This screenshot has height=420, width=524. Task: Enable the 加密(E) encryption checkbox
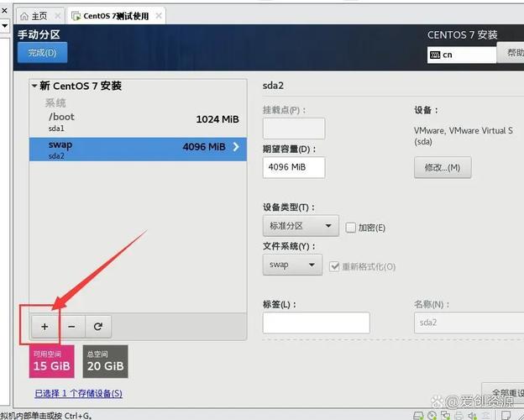click(x=352, y=227)
